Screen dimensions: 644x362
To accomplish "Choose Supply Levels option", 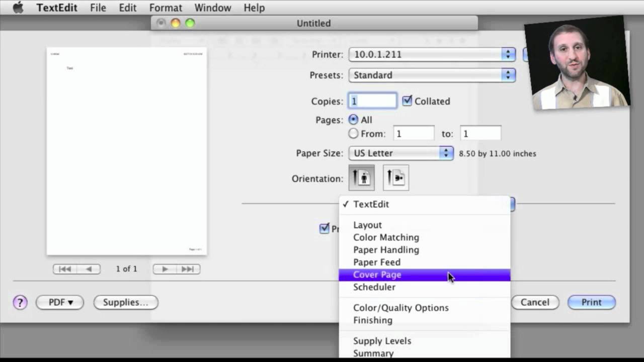I will pyautogui.click(x=425, y=341).
